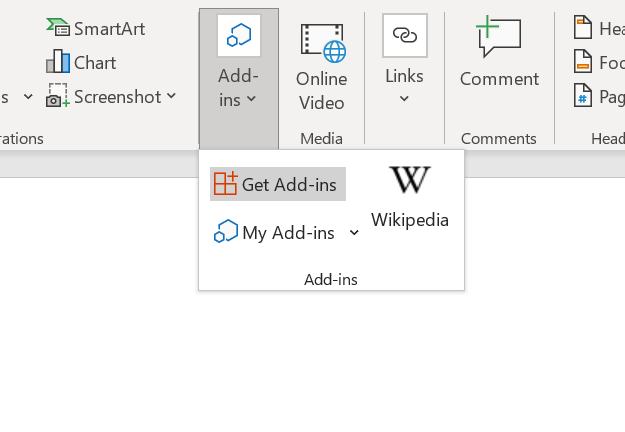The height and width of the screenshot is (432, 625).
Task: Click the Add-ins hexagon icon in the ribbon
Action: click(x=239, y=36)
